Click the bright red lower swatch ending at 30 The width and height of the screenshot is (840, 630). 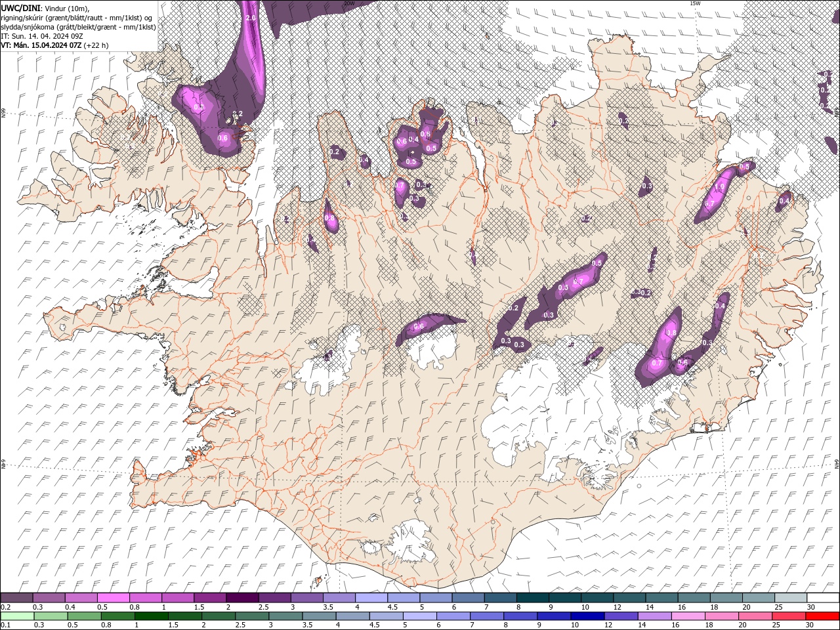point(822,616)
